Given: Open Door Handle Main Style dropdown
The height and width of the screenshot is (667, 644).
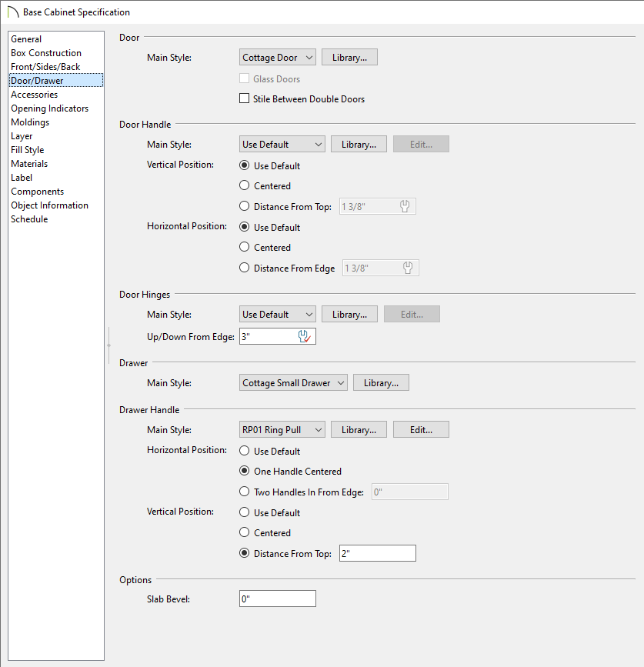Looking at the screenshot, I should click(x=282, y=144).
